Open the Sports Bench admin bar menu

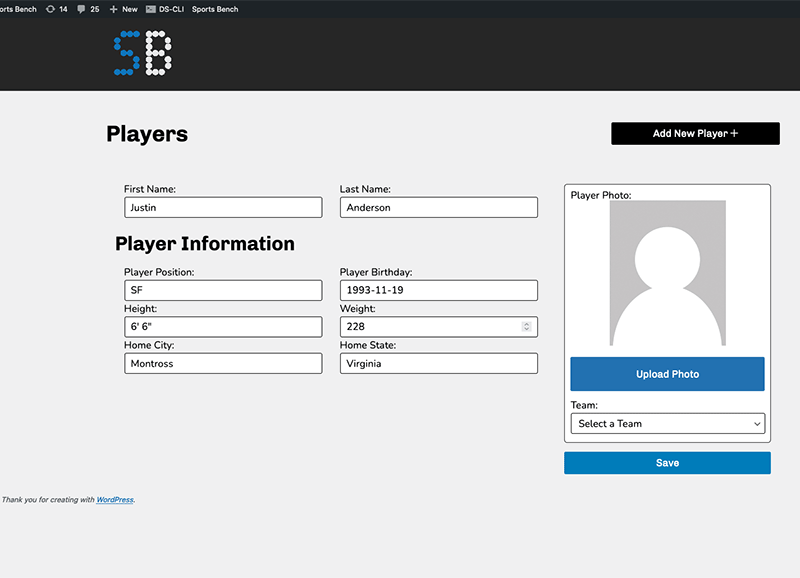coord(215,9)
